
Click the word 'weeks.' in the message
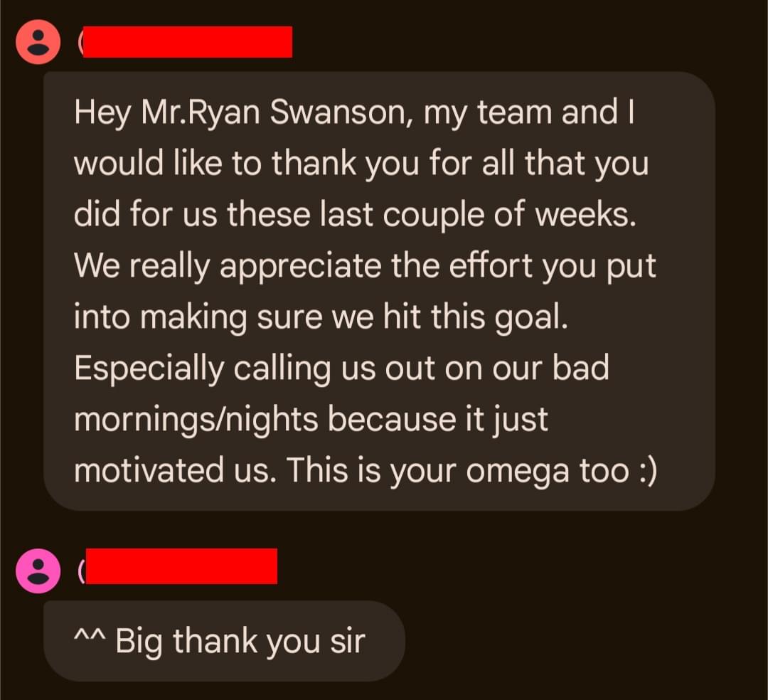[585, 215]
